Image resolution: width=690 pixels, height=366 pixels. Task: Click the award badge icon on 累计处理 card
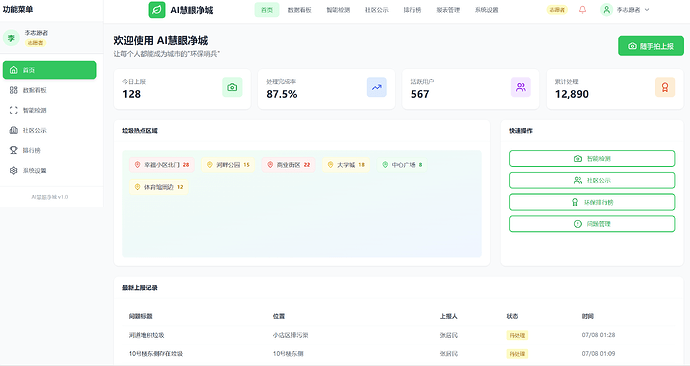(x=665, y=87)
